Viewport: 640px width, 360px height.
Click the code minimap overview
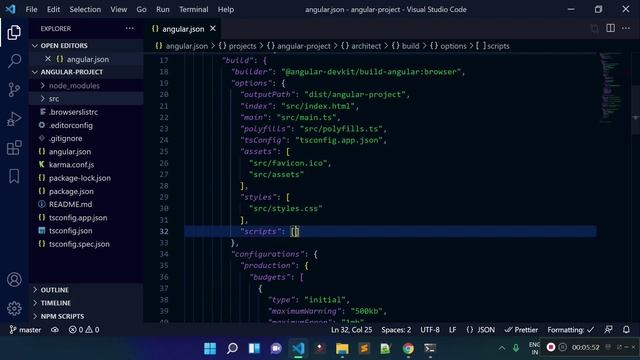[610, 88]
